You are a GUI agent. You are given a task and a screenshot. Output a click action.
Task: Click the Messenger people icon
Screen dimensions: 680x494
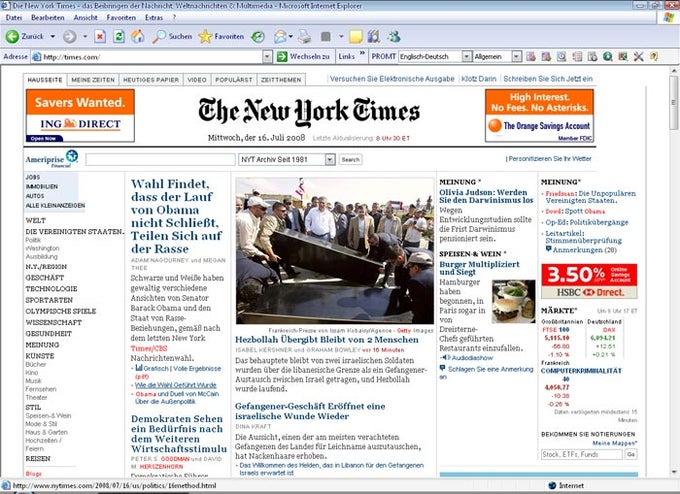pos(394,37)
